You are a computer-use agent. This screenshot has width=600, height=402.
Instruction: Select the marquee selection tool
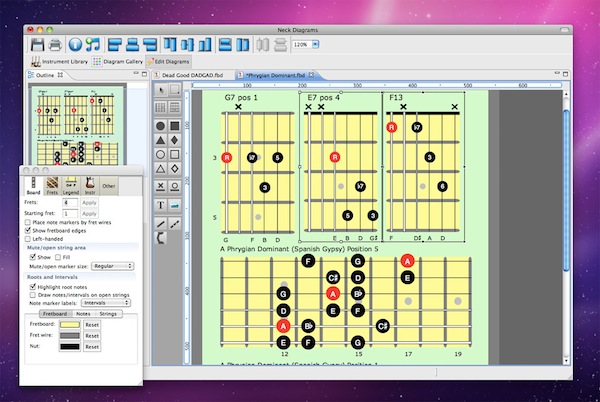[175, 90]
